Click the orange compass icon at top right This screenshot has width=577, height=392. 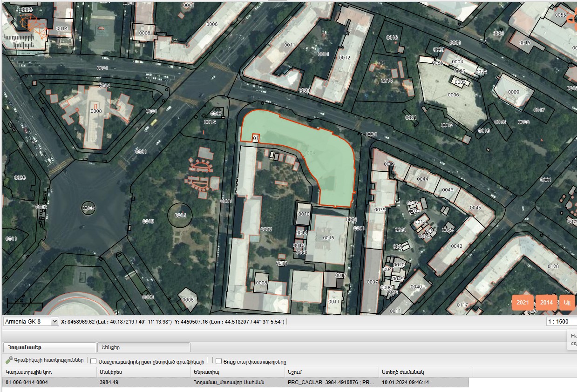coord(571,19)
